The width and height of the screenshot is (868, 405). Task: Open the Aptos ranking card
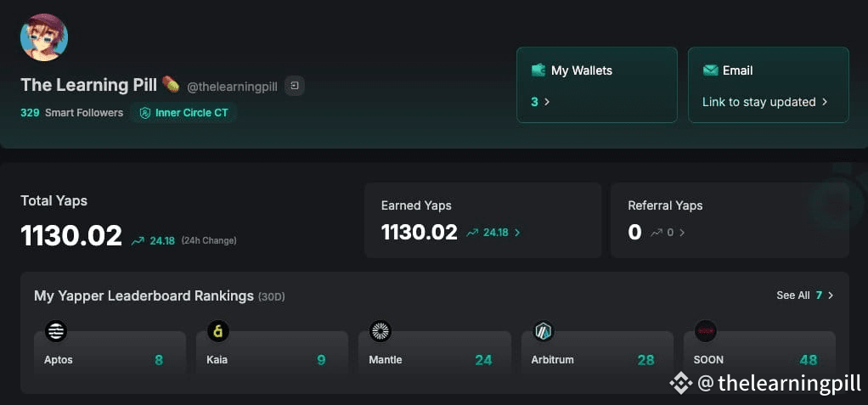[x=110, y=354]
